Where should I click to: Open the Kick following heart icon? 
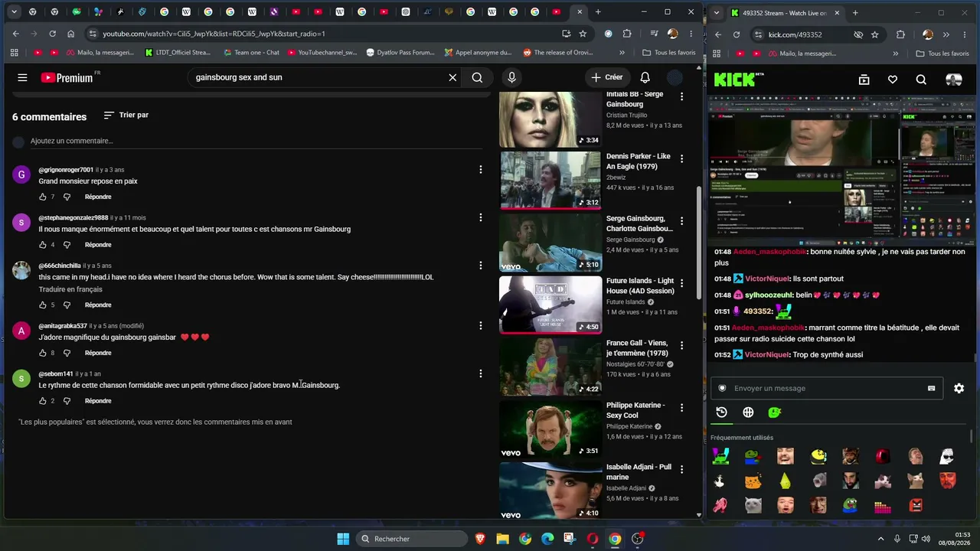(x=892, y=80)
